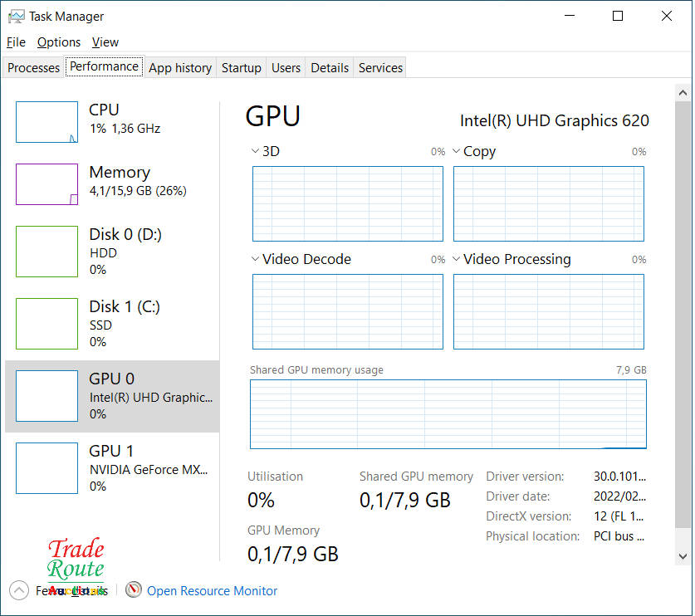Select Disk 0 (D:) HDD entry
Viewport: 695px width, 616px height.
[112, 251]
